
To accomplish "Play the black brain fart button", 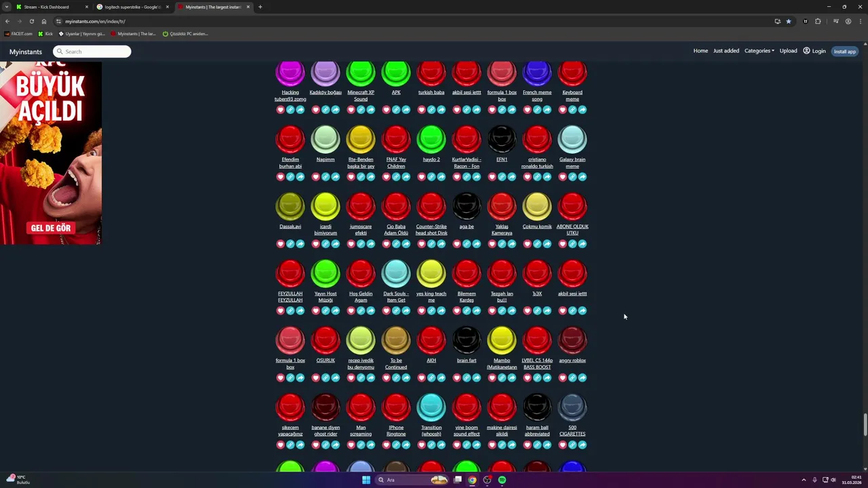I will [467, 340].
